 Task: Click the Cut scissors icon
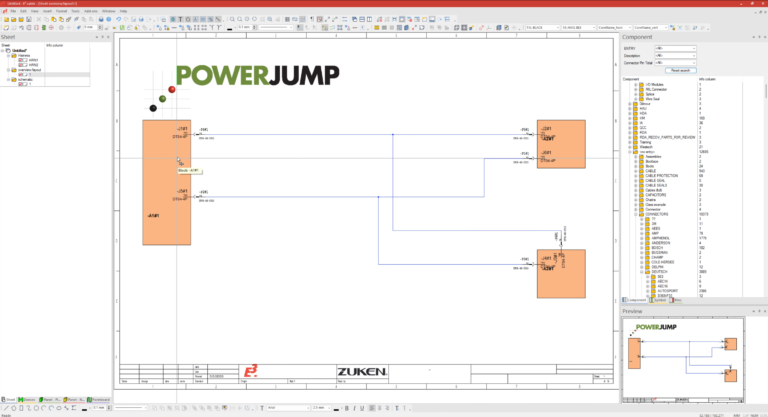(39, 19)
